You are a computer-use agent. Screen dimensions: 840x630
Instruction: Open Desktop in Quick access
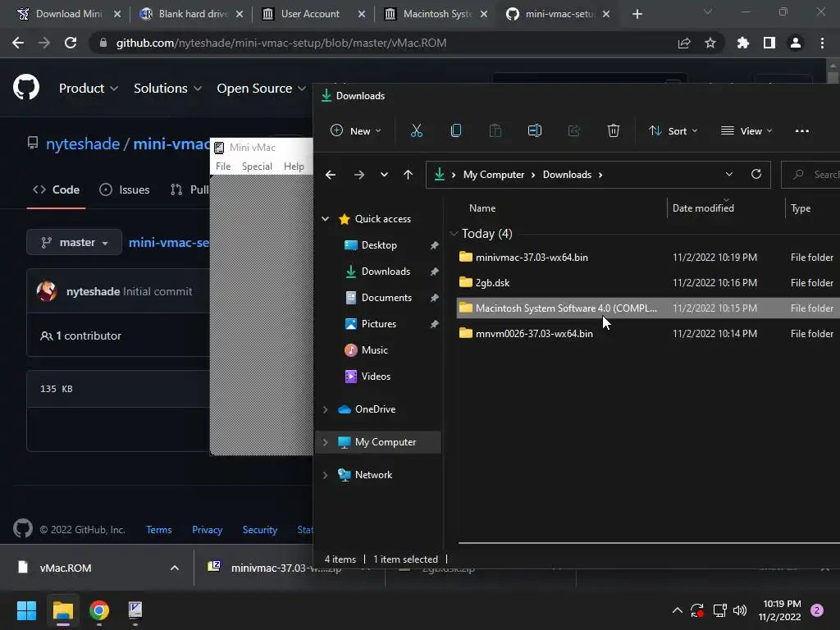[x=379, y=244]
